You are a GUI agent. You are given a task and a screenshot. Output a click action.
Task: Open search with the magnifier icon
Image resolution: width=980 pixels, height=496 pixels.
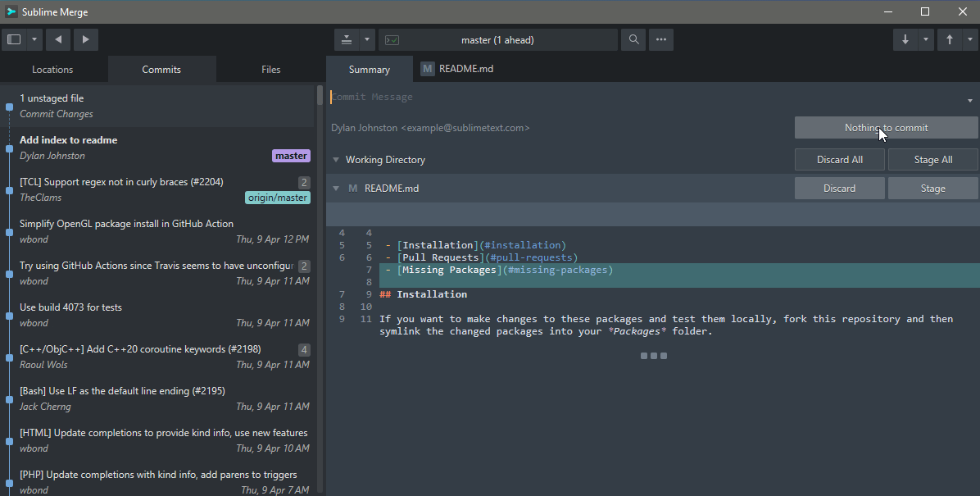point(633,39)
